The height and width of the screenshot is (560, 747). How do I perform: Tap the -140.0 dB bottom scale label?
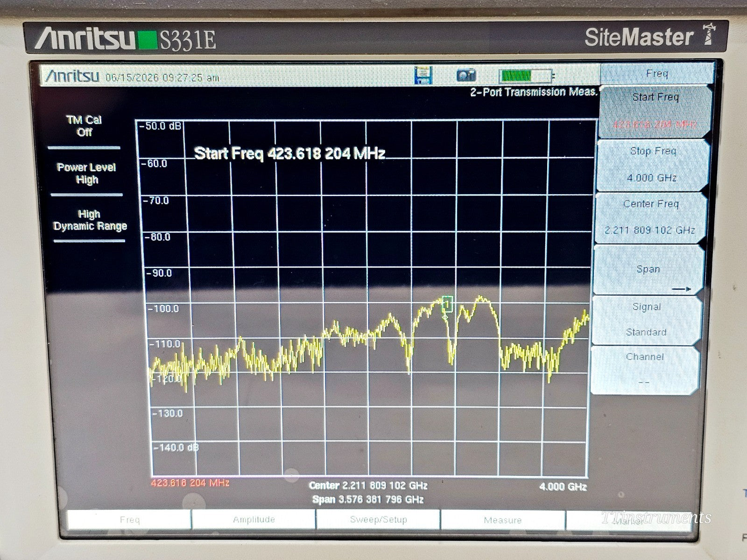tap(176, 448)
